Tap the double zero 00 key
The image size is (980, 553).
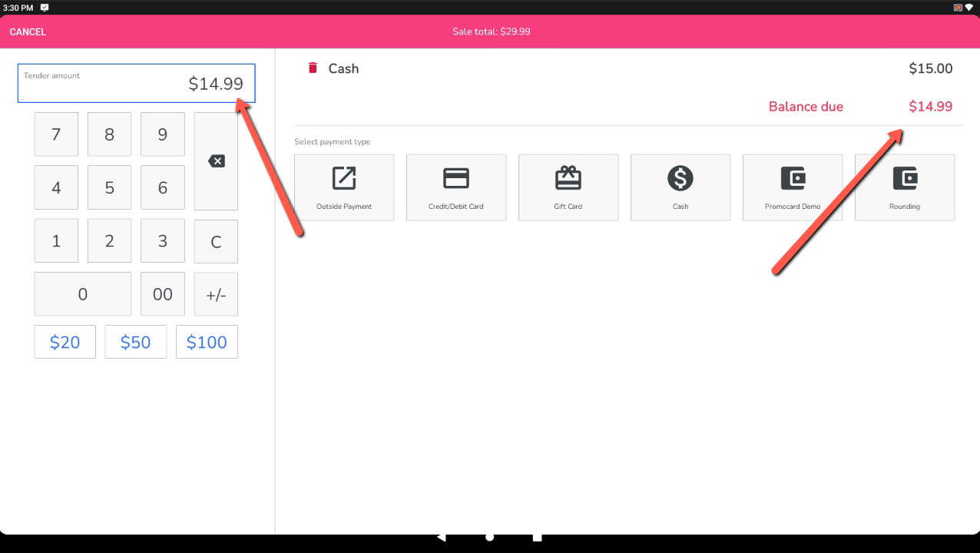click(x=163, y=294)
